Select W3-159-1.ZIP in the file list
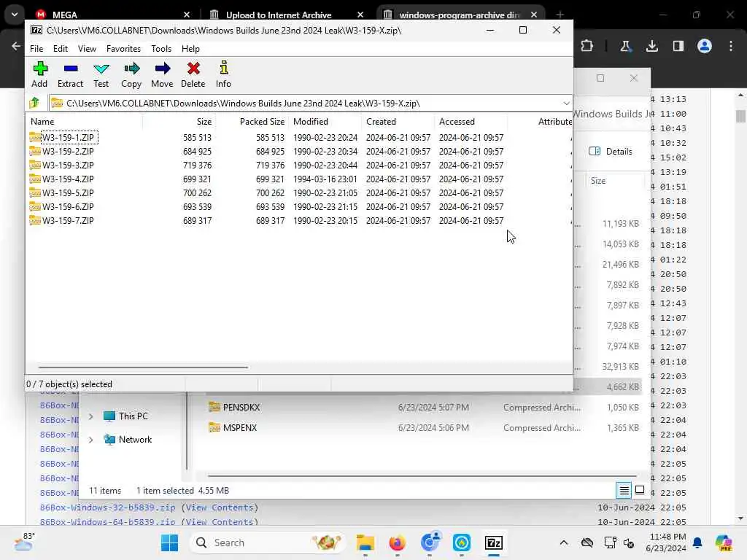This screenshot has height=560, width=747. pos(68,138)
